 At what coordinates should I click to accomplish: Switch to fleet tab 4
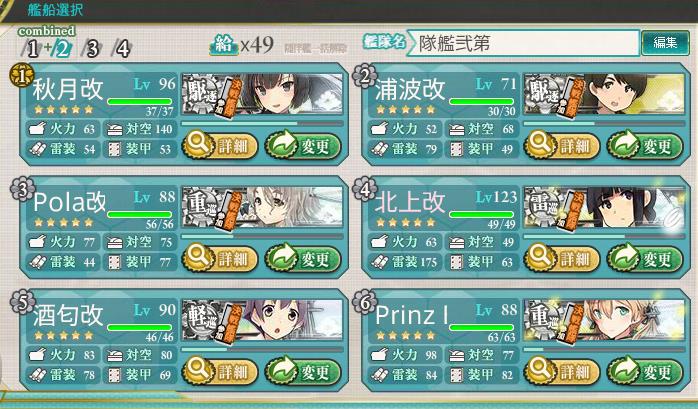(122, 49)
